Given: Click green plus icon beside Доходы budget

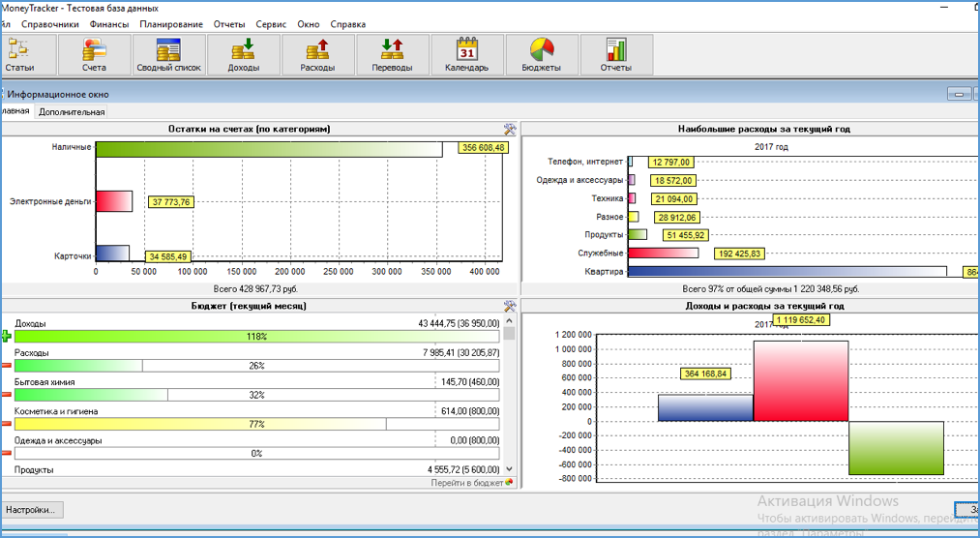Looking at the screenshot, I should click(7, 337).
